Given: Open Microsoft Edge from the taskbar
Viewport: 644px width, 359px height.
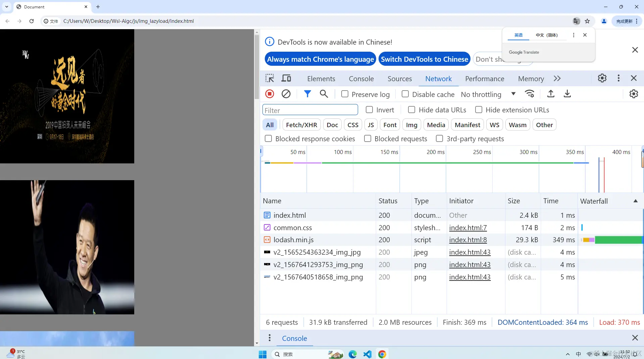Looking at the screenshot, I should tap(352, 354).
